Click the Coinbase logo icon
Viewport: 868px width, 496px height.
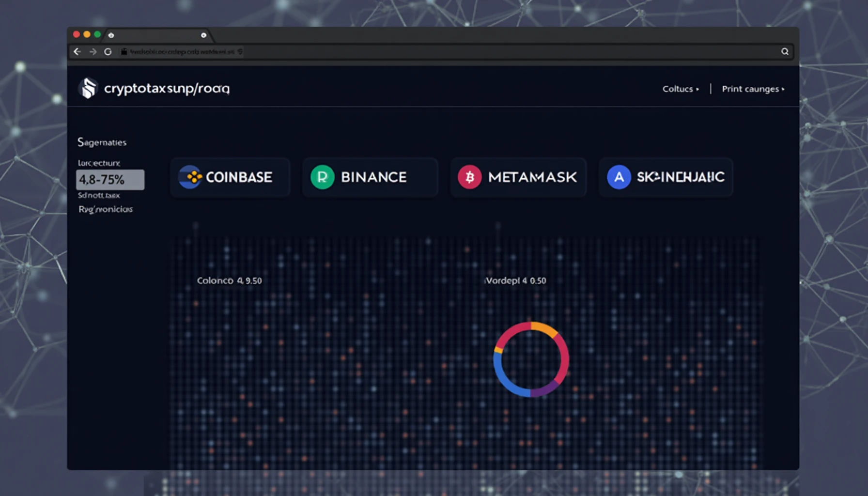point(190,177)
